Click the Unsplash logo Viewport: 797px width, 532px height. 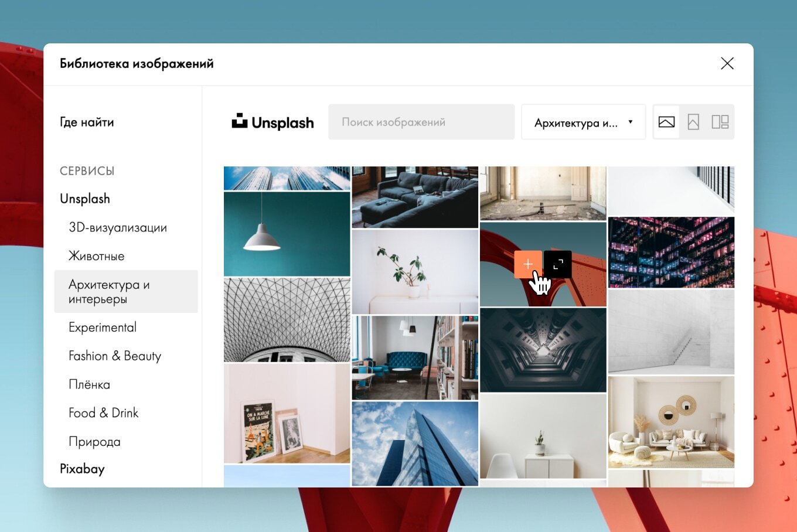[x=273, y=122]
